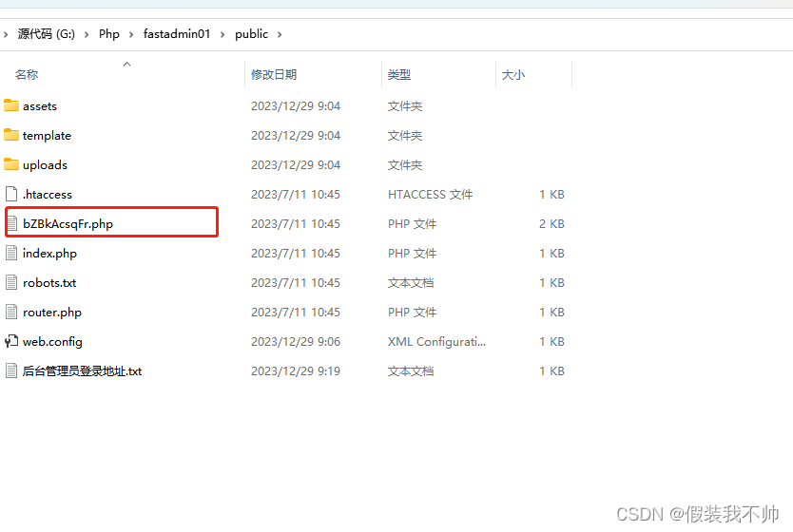The height and width of the screenshot is (532, 793).
Task: Navigate to Php folder in breadcrumb
Action: [109, 34]
